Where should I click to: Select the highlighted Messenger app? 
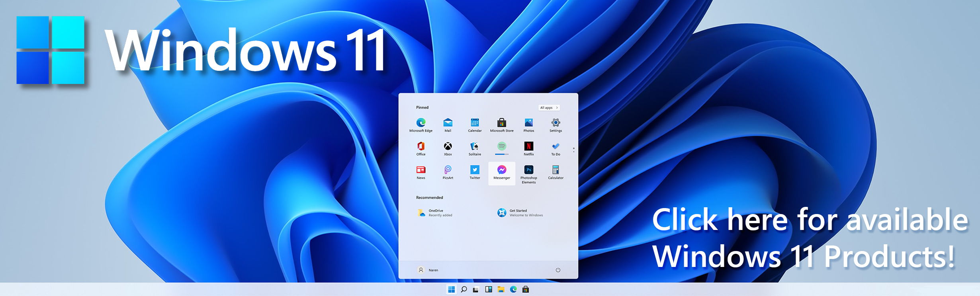[x=502, y=173]
